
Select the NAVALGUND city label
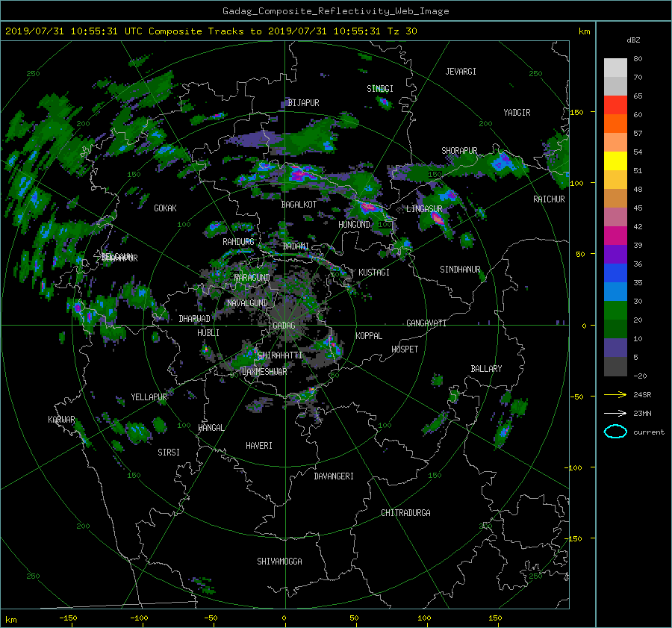pos(247,303)
